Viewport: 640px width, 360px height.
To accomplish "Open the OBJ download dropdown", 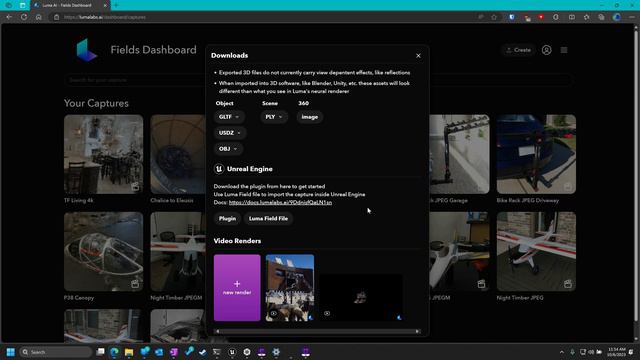I will pos(228,149).
